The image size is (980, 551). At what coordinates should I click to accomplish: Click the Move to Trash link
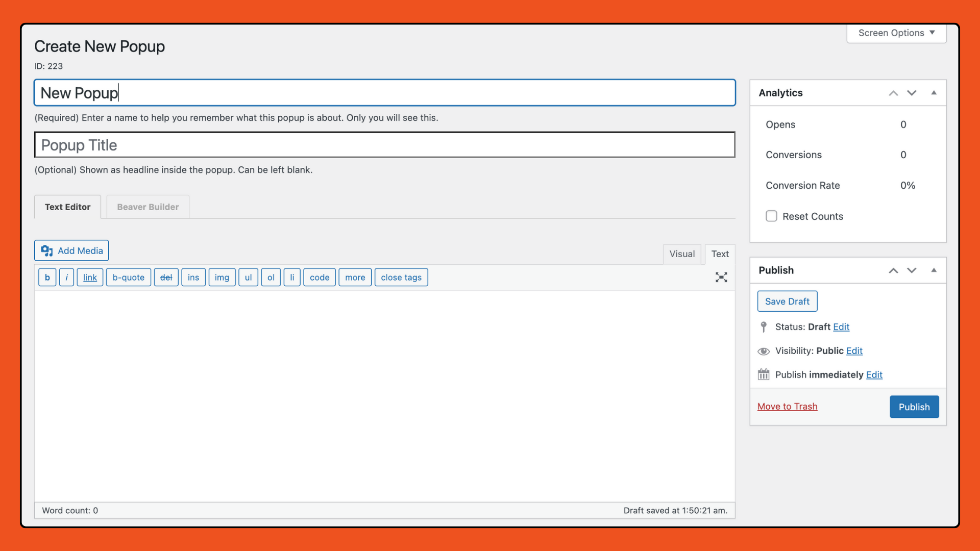point(787,406)
